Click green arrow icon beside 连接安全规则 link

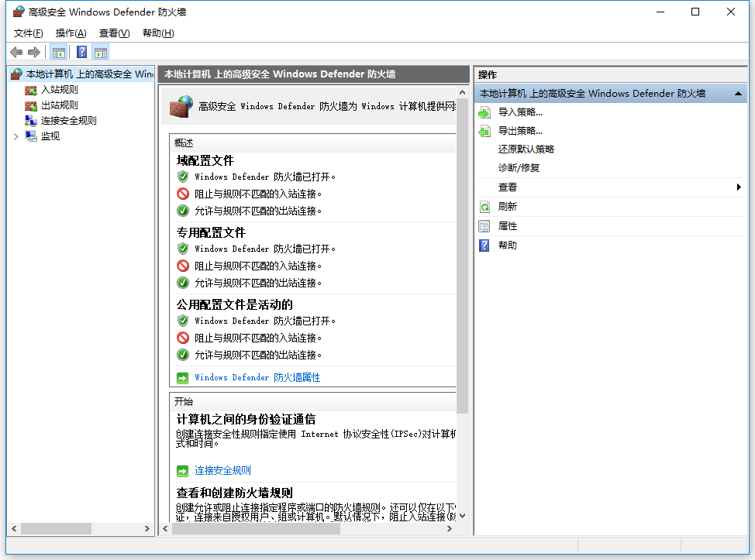tap(182, 471)
